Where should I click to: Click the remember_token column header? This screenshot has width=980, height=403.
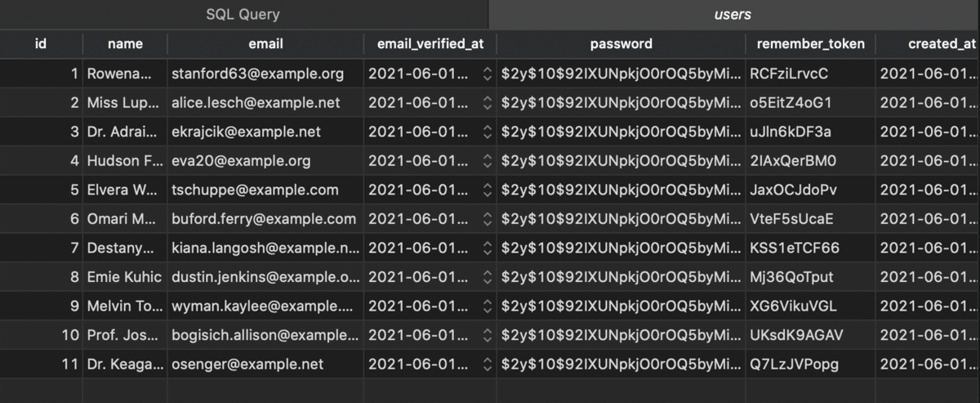(809, 44)
